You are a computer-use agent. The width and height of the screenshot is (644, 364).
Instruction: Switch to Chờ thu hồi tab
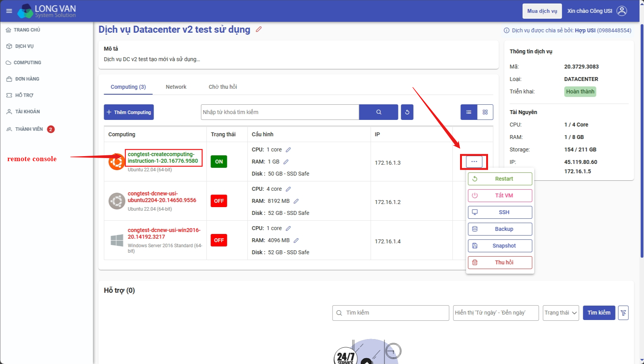[x=223, y=87]
